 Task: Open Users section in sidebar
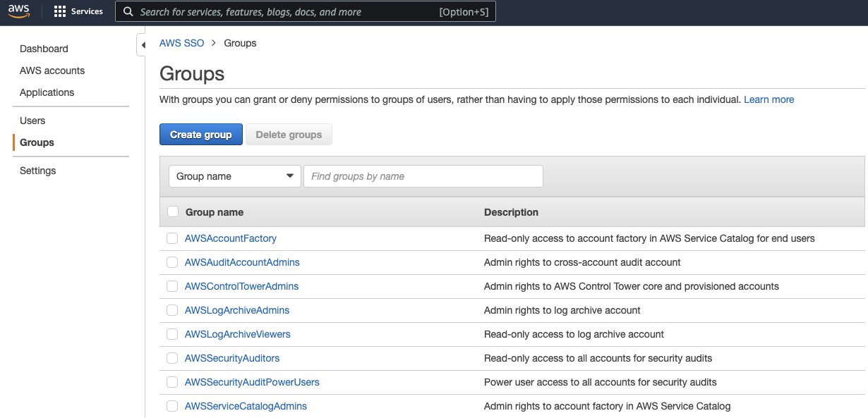(x=32, y=121)
